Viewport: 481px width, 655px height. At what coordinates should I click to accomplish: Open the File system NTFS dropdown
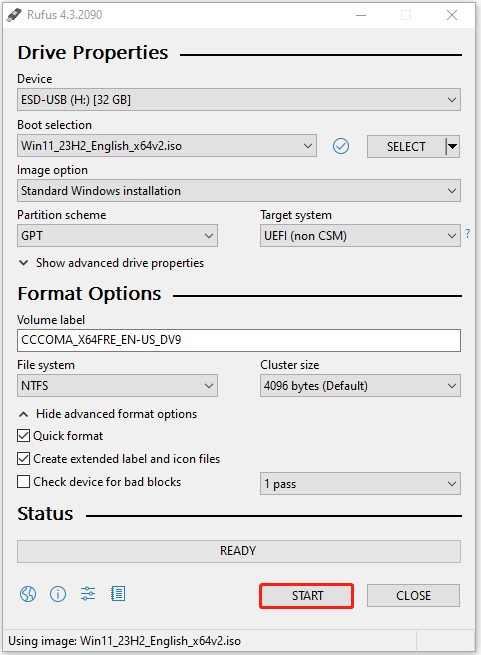117,386
